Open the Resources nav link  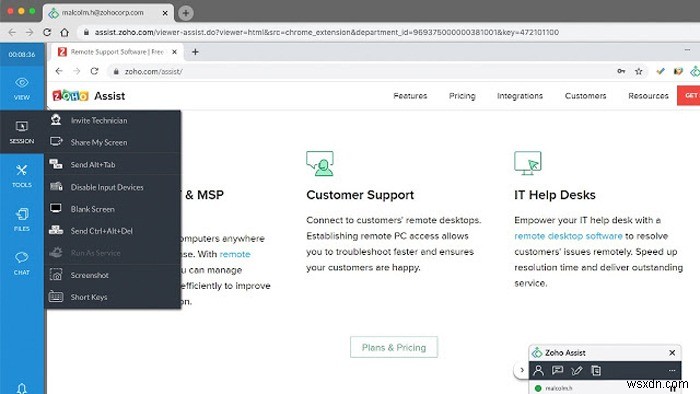[x=648, y=96]
